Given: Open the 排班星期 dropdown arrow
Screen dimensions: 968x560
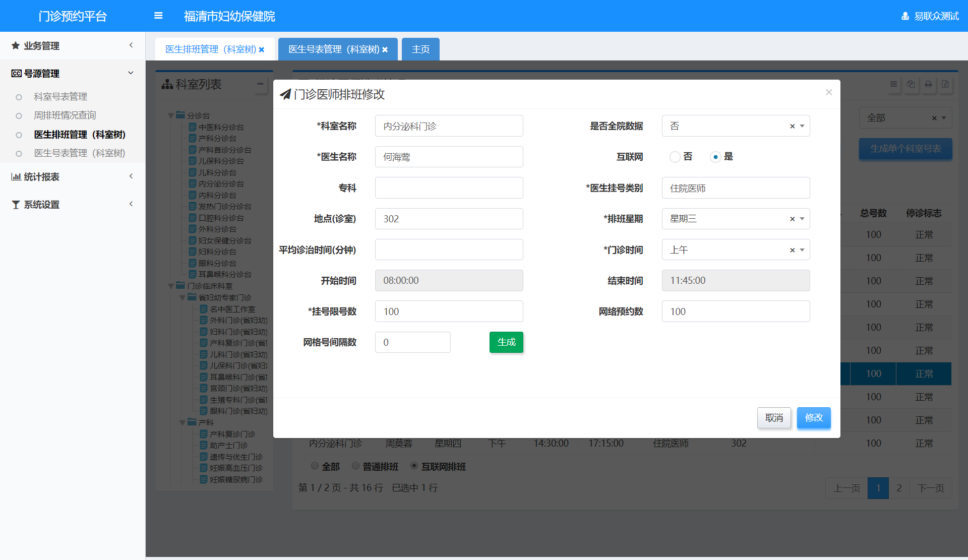Looking at the screenshot, I should click(x=802, y=219).
